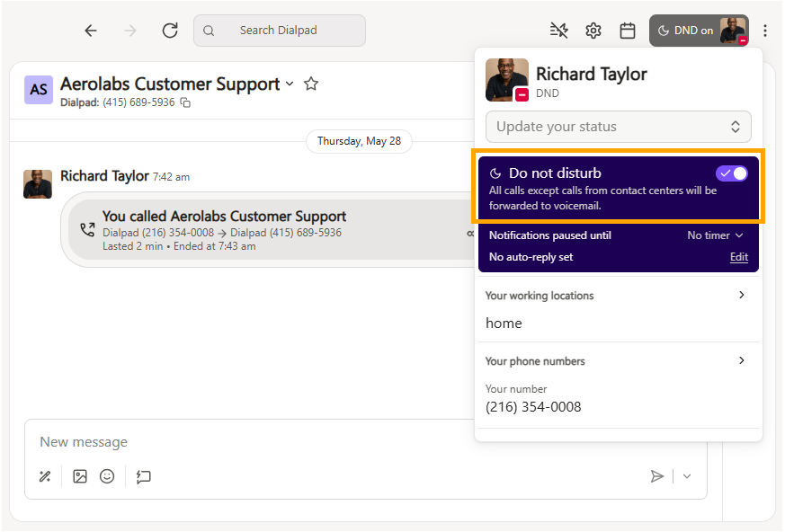The height and width of the screenshot is (532, 785).
Task: Open You called Aerolabs Customer Support entry
Action: click(271, 230)
